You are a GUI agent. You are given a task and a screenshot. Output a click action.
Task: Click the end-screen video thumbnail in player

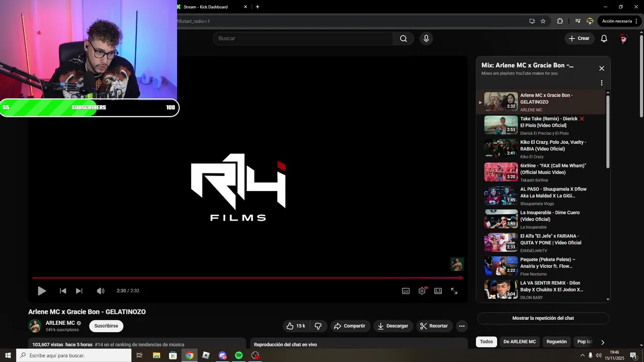pyautogui.click(x=457, y=264)
